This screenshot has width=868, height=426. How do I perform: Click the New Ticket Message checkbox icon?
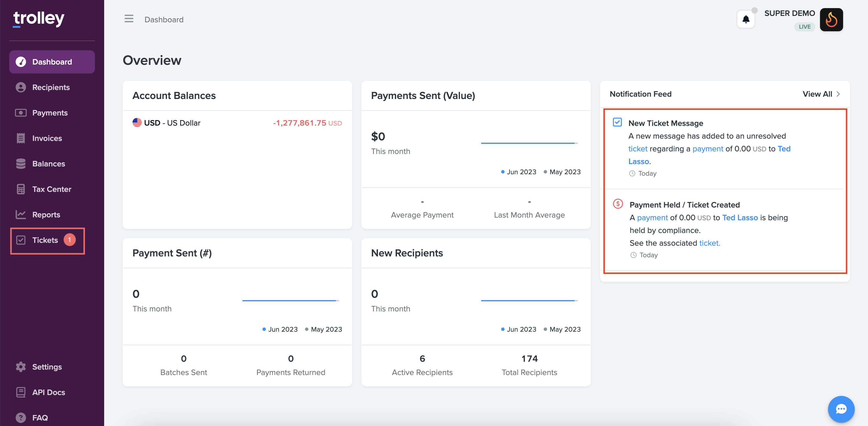click(617, 122)
